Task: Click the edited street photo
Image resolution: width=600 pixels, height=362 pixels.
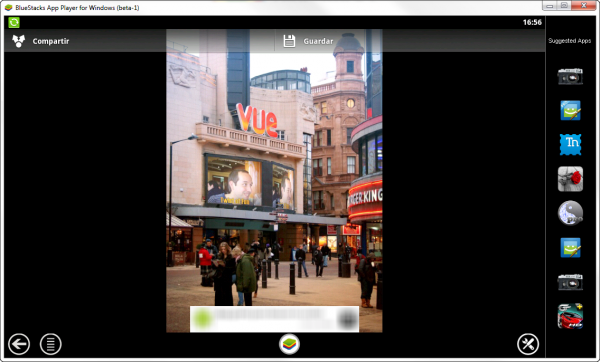Action: pyautogui.click(x=274, y=181)
